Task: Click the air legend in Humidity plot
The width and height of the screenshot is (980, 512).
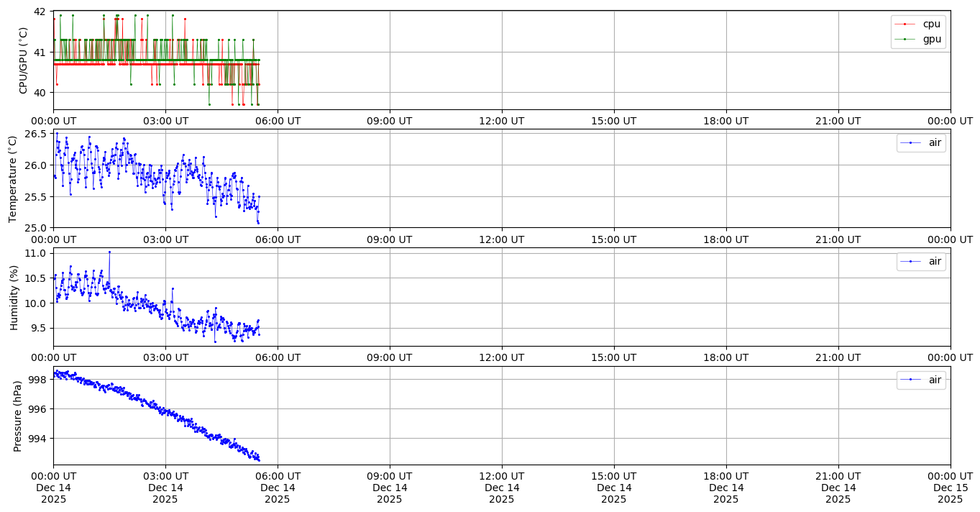Action: tap(935, 261)
